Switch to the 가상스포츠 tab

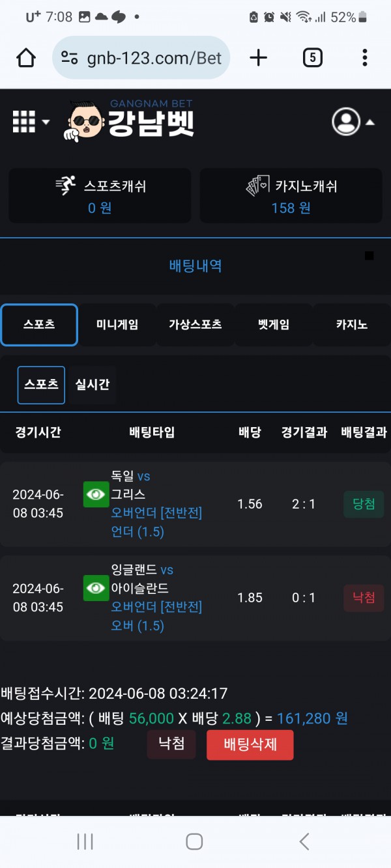(195, 324)
